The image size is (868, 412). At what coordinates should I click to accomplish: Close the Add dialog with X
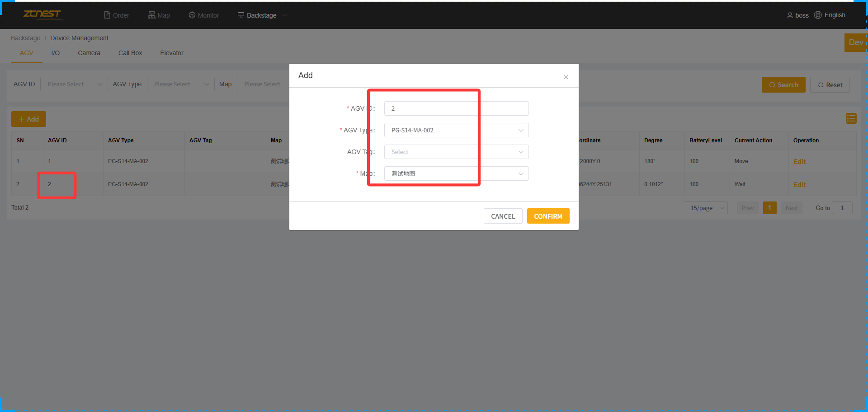click(566, 77)
